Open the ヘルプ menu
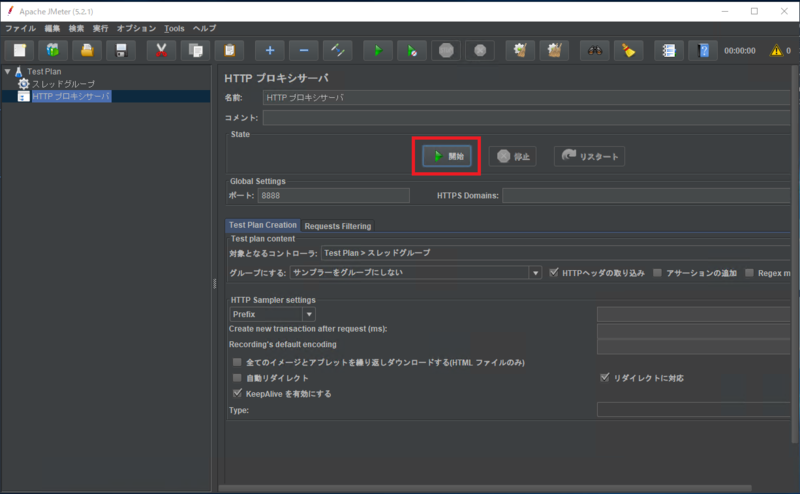The height and width of the screenshot is (494, 800). [205, 28]
